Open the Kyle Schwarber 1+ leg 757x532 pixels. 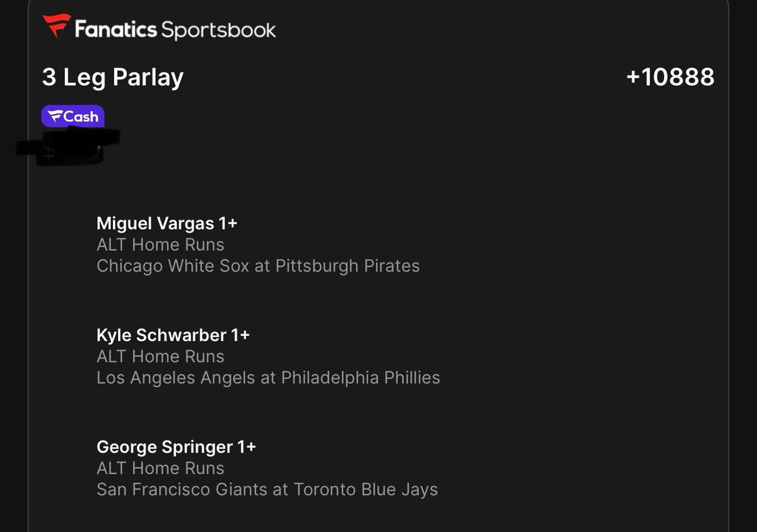pyautogui.click(x=173, y=335)
